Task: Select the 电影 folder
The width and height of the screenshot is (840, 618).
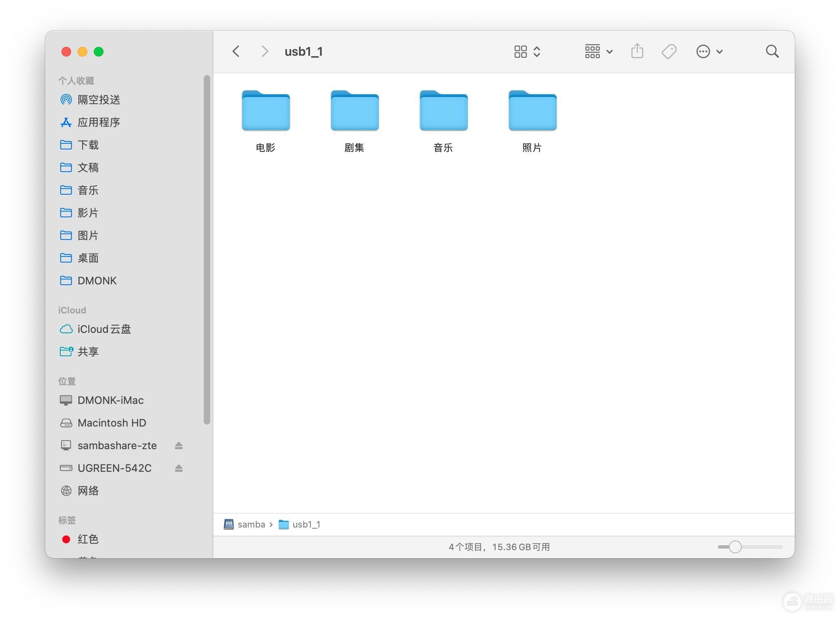Action: point(266,121)
